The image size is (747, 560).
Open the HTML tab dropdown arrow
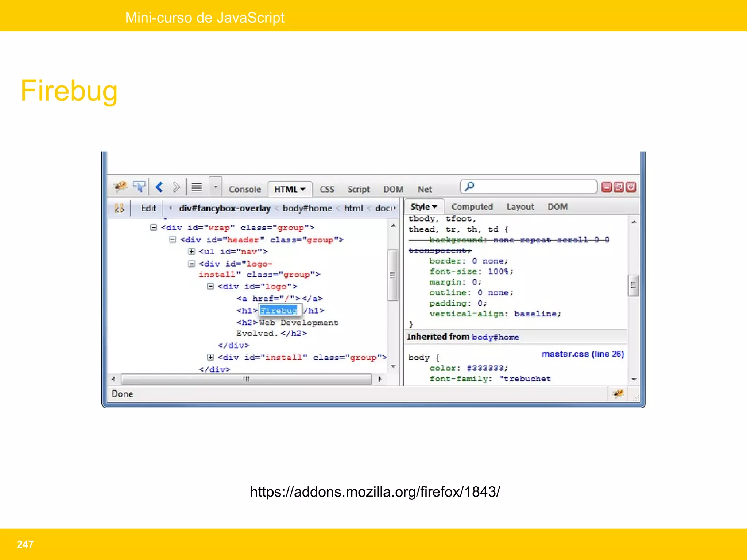tap(303, 189)
